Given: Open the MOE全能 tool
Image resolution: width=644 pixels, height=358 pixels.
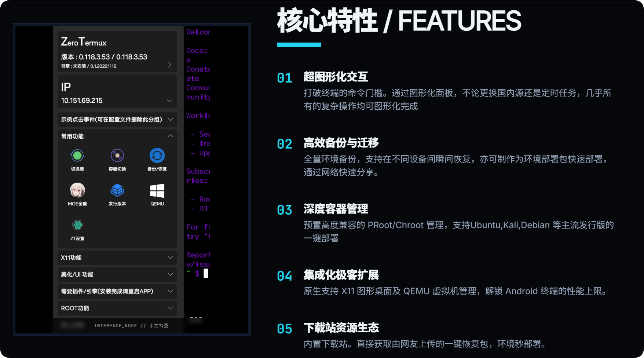Looking at the screenshot, I should 77,190.
